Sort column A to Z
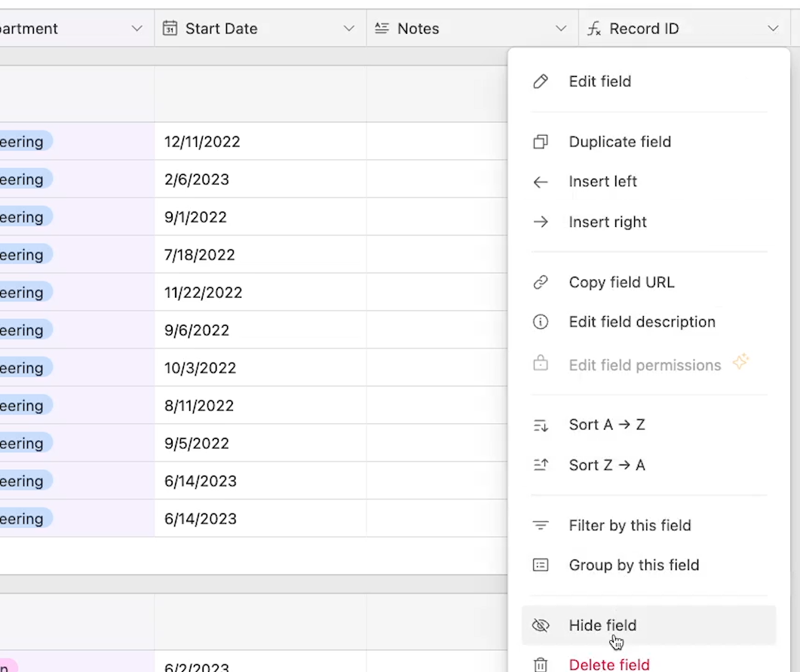800x672 pixels. coord(648,425)
